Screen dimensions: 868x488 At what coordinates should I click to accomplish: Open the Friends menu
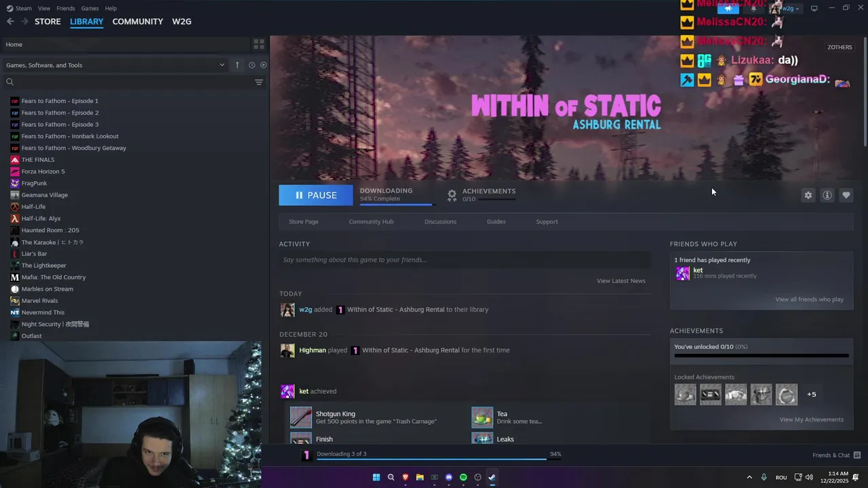[66, 8]
